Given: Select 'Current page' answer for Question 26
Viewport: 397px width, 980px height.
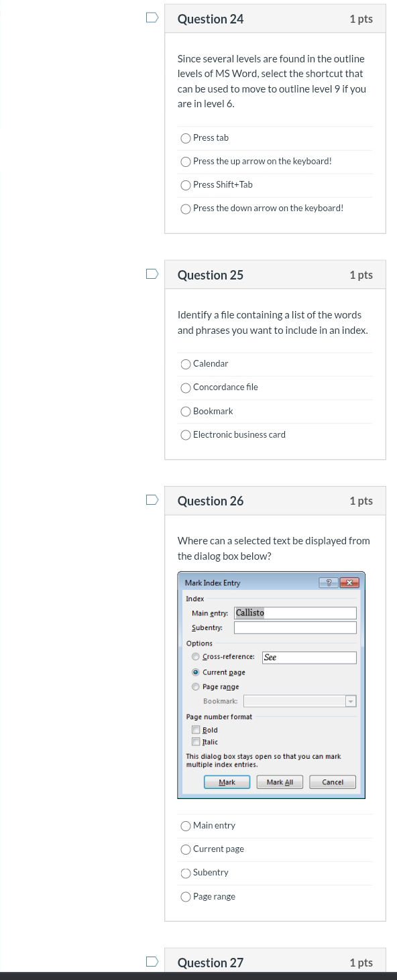Looking at the screenshot, I should [x=186, y=849].
